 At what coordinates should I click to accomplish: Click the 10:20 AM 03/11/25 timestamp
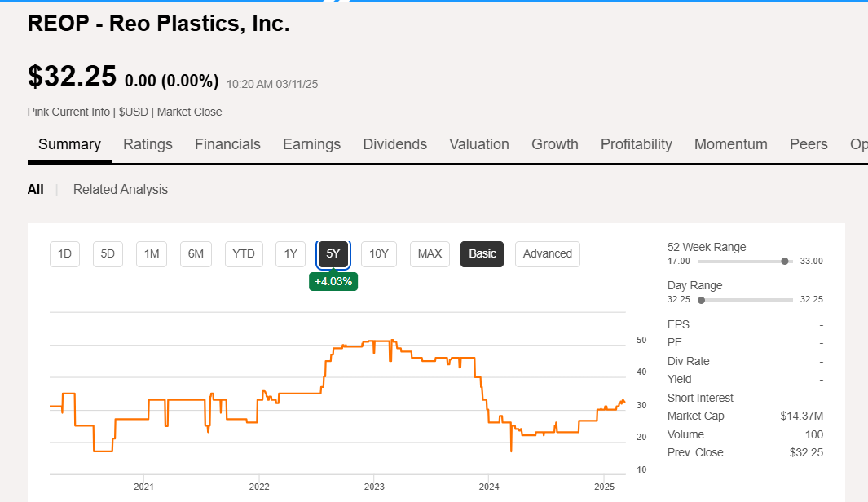(272, 84)
